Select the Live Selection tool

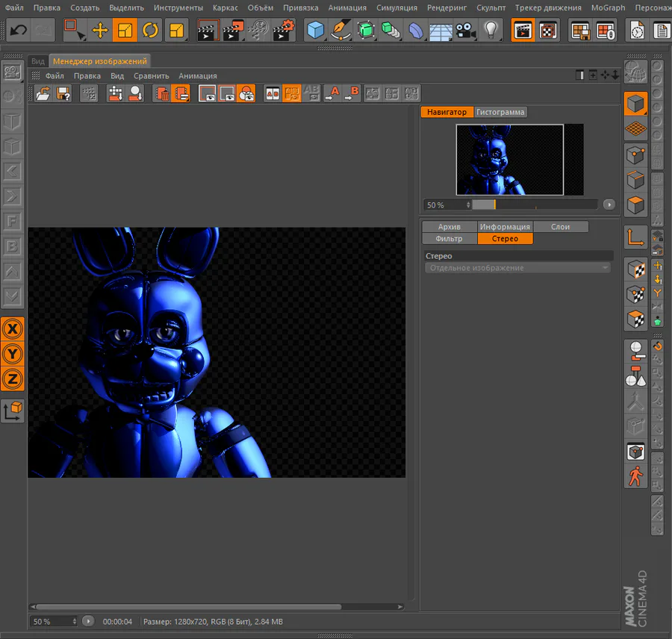click(x=75, y=31)
